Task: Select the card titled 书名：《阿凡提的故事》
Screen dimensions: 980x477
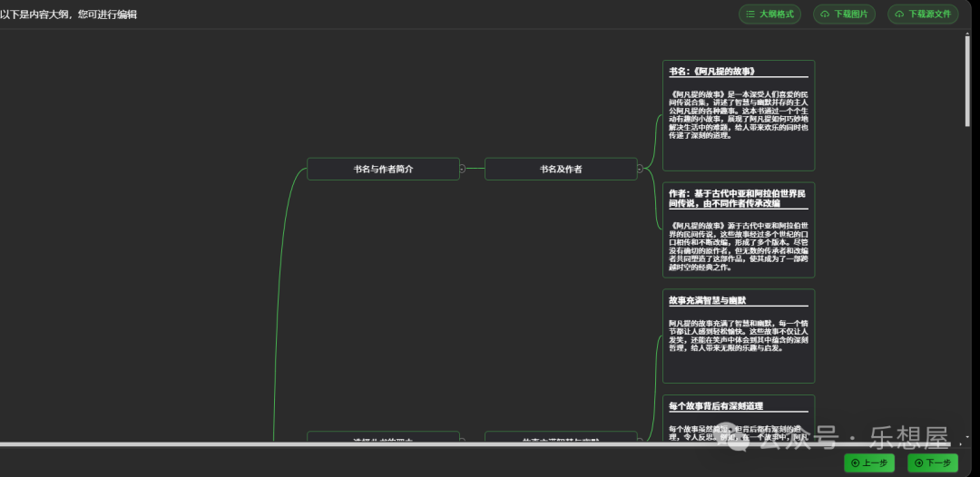Action: pyautogui.click(x=739, y=115)
